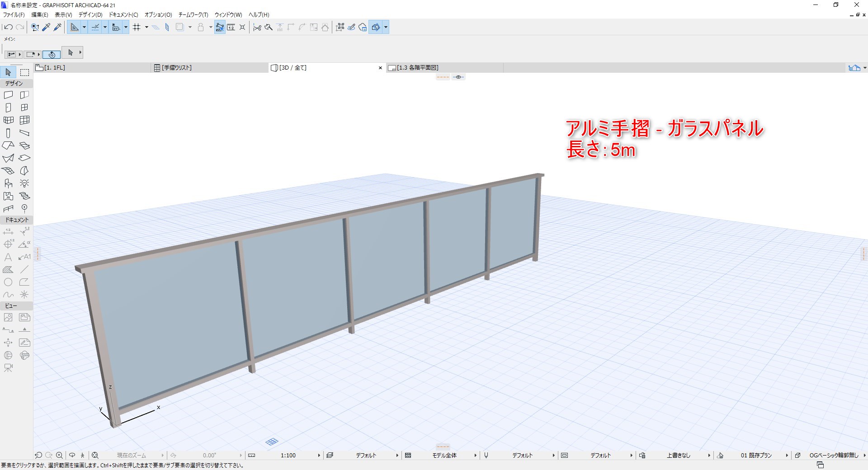Viewport: 868px width, 470px height.
Task: Toggle the eye icon above 3D view
Action: tap(458, 77)
